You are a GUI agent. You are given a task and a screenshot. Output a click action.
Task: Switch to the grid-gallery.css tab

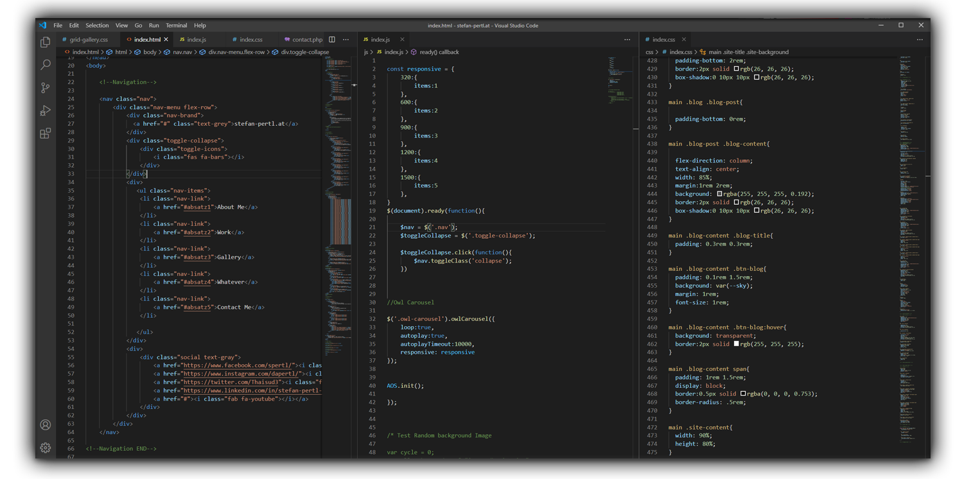[x=89, y=40]
